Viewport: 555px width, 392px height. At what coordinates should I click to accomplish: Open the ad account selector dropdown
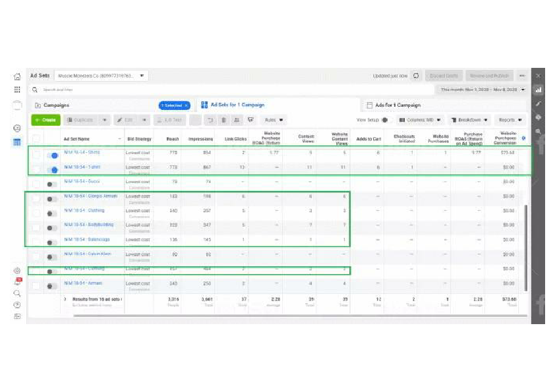(102, 76)
